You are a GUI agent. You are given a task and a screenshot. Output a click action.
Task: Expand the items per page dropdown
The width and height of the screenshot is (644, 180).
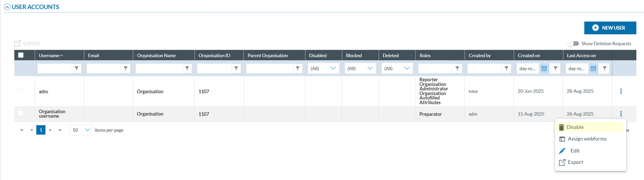[81, 130]
